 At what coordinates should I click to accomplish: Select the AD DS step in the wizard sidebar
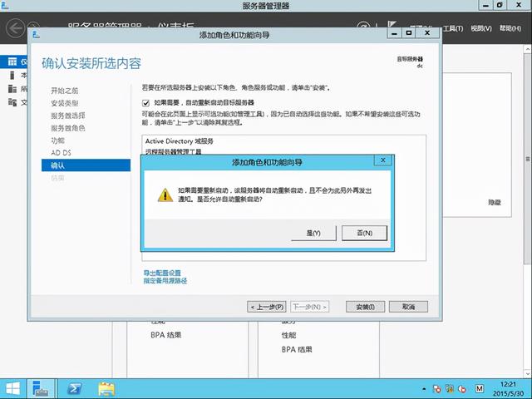point(61,153)
